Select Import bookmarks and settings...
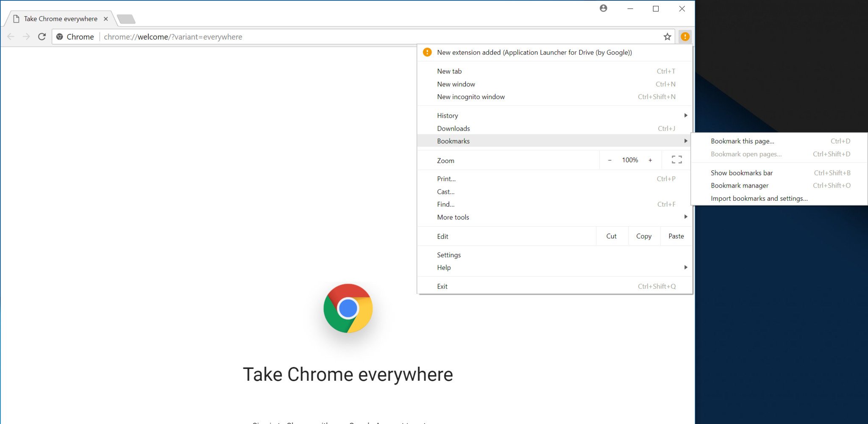 tap(780, 198)
